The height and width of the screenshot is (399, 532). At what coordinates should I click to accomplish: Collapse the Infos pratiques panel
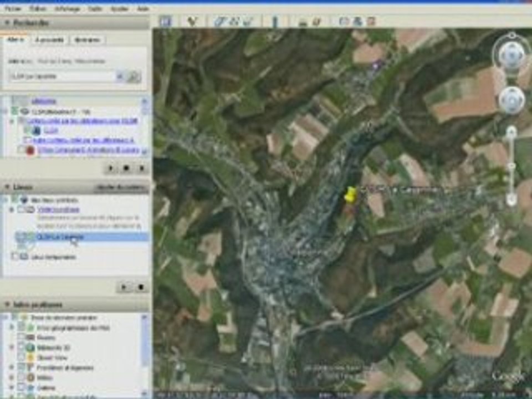pos(7,305)
